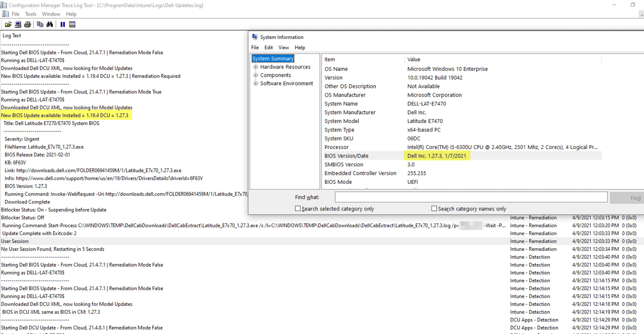Enable Search category names only checkbox
Image resolution: width=644 pixels, height=334 pixels.
pos(434,208)
